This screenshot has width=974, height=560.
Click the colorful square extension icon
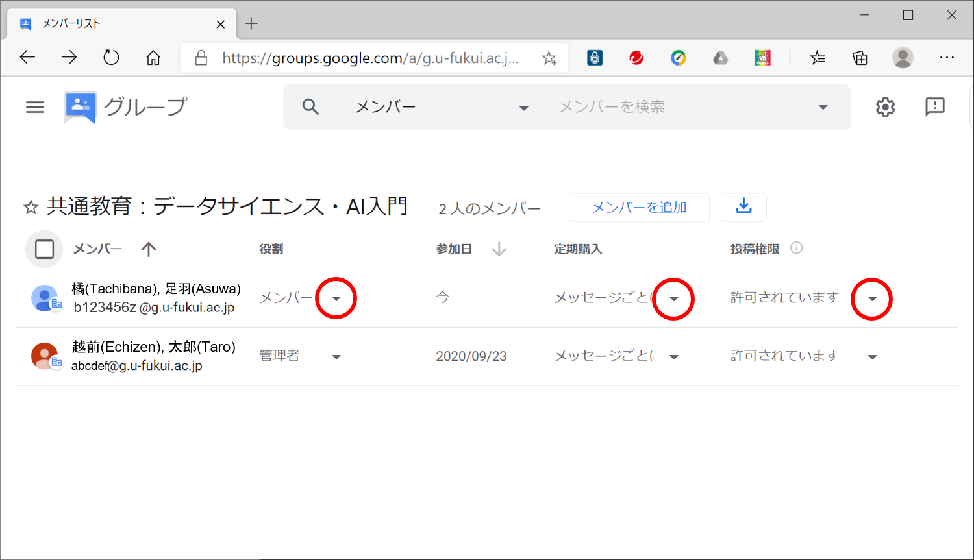point(762,58)
